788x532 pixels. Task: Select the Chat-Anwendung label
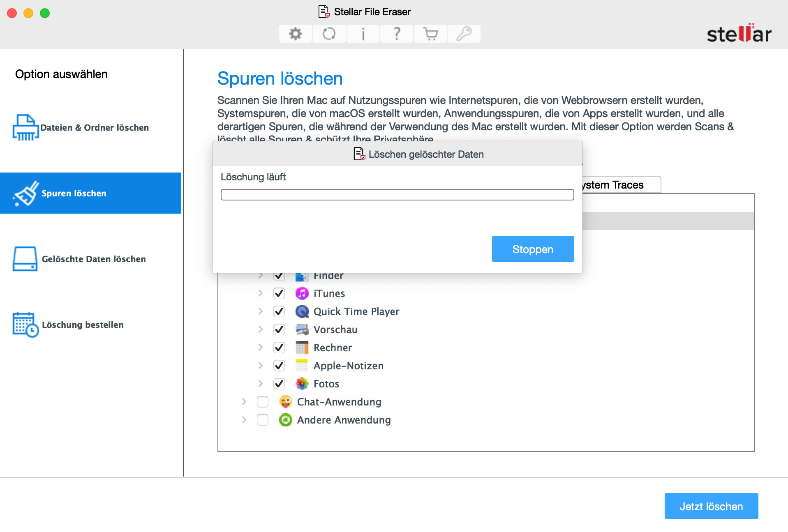[339, 402]
